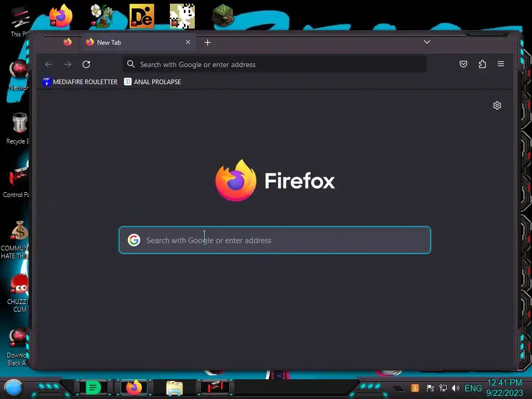
Task: Go forward using the forward arrow
Action: tap(68, 64)
